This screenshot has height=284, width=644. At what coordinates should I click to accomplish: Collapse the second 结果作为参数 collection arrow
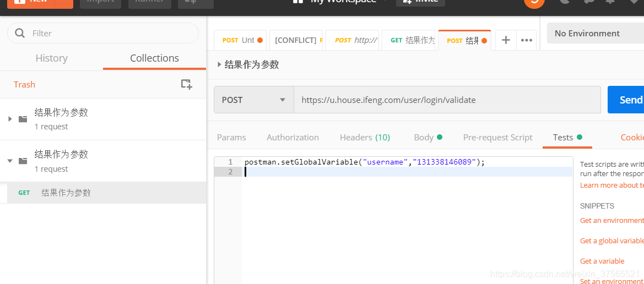tap(10, 161)
